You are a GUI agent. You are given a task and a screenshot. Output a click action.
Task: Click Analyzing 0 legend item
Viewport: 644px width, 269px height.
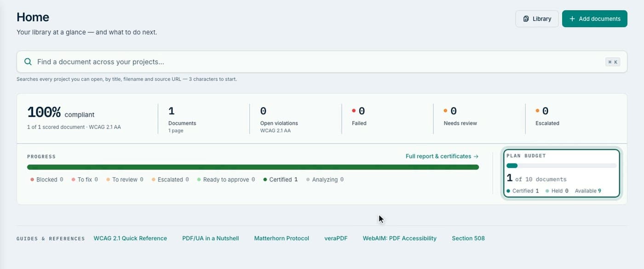(325, 180)
